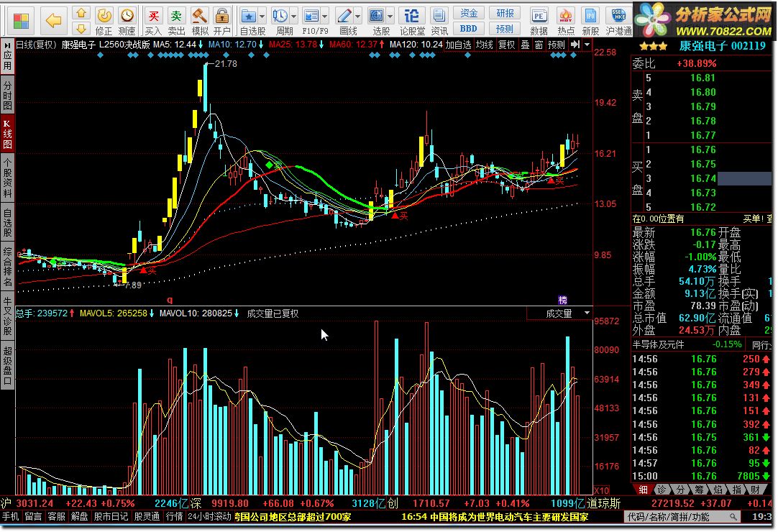Image resolution: width=778 pixels, height=532 pixels.
Task: Expand the F10/F9 dropdown arrow
Action: 325,17
